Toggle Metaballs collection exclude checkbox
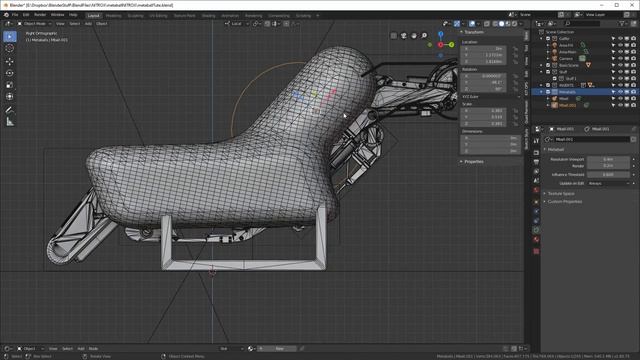The image size is (640, 360). (548, 92)
